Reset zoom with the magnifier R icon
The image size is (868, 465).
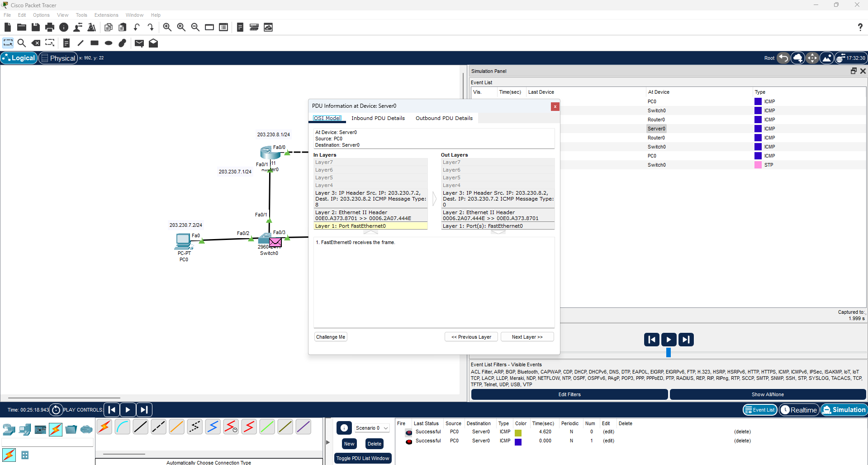tap(181, 28)
